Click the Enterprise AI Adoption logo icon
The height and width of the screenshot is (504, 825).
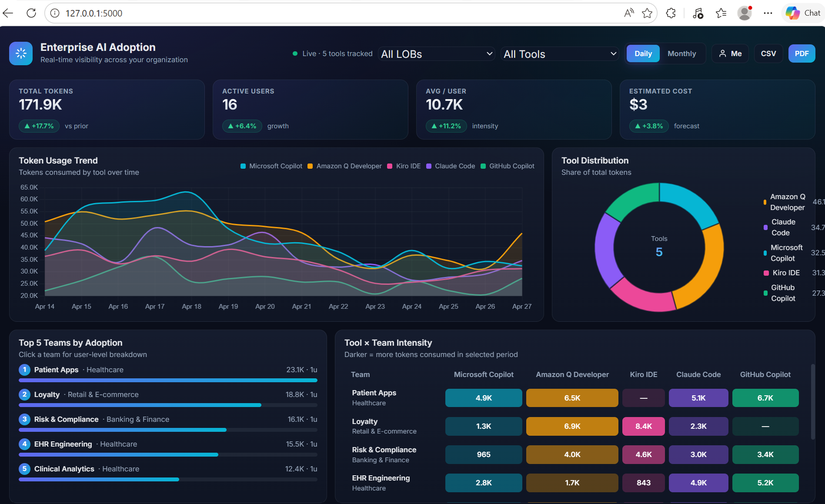pyautogui.click(x=21, y=53)
